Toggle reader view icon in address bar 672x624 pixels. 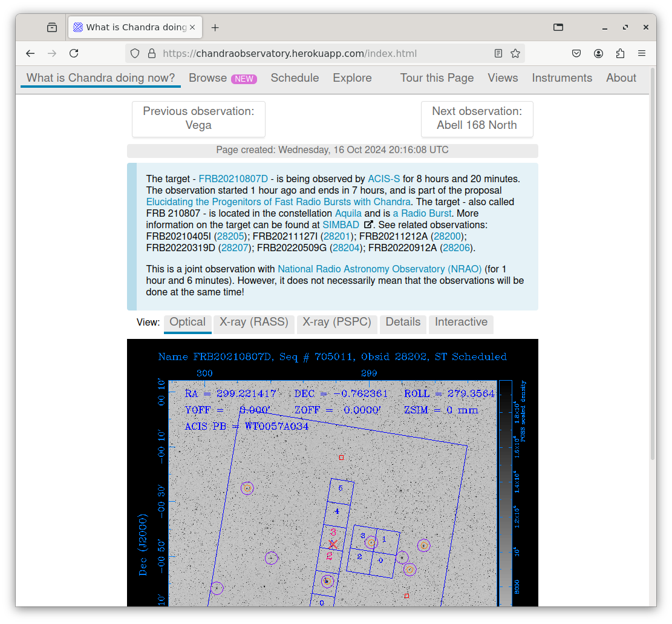pyautogui.click(x=498, y=54)
